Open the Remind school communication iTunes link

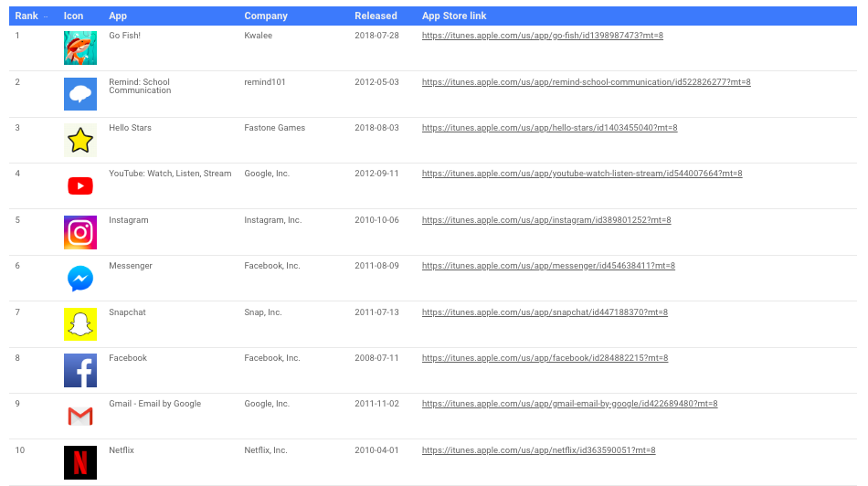point(587,82)
